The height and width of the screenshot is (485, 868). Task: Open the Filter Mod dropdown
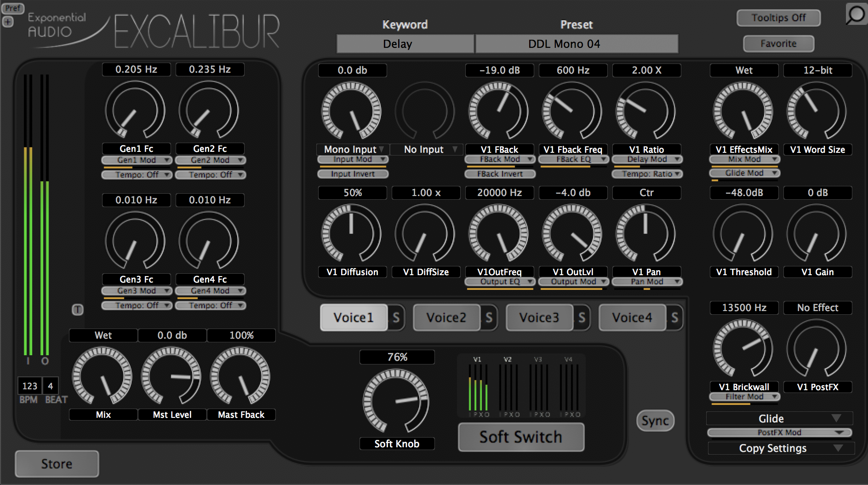click(744, 397)
